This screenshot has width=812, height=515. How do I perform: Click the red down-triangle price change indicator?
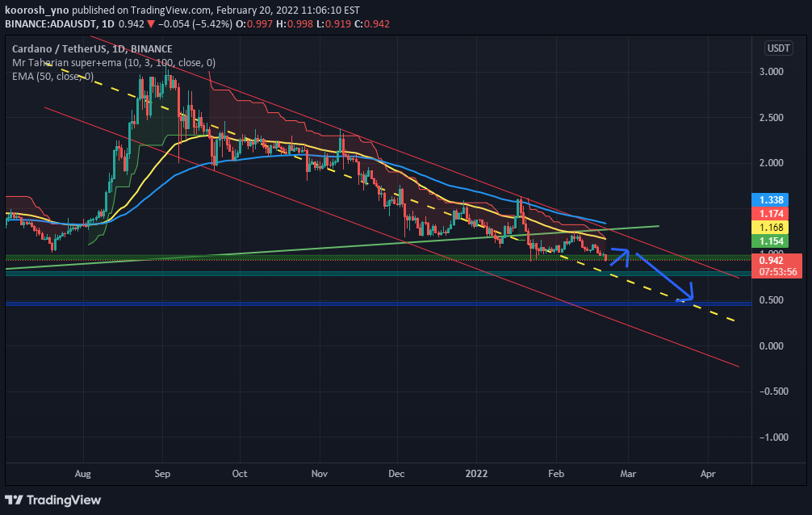pyautogui.click(x=151, y=24)
